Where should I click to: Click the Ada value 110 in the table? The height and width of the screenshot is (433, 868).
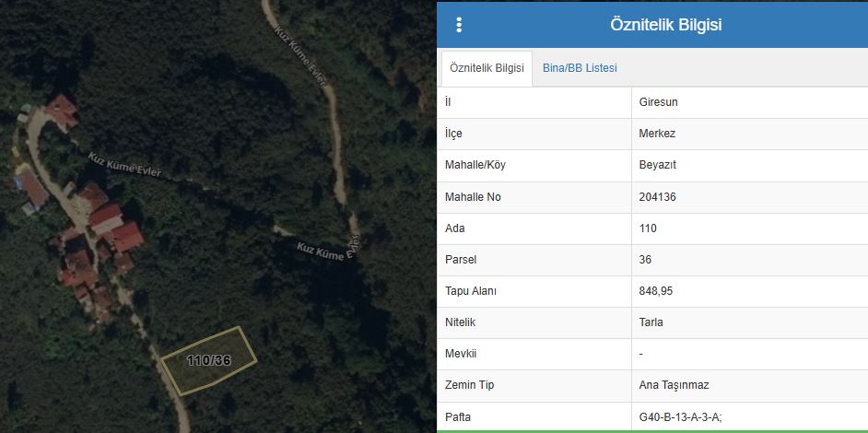coord(648,228)
